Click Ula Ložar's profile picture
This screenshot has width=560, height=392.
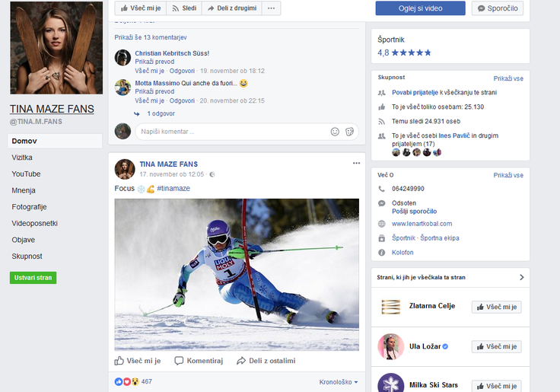coord(391,346)
